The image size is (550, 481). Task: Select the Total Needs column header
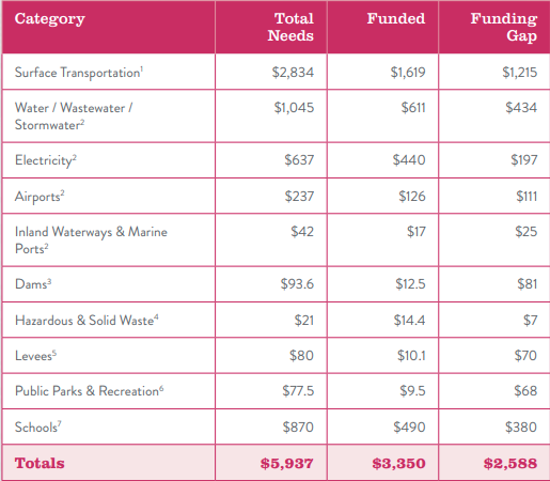[x=290, y=27]
